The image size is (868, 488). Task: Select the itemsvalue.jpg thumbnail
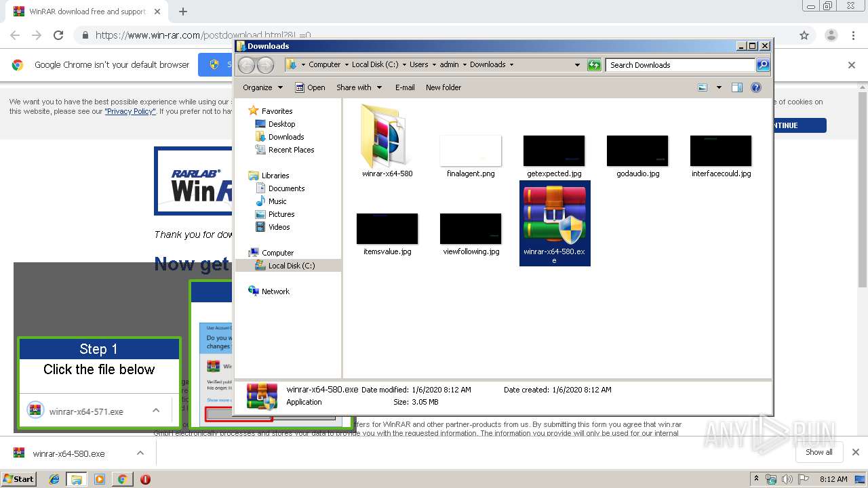[387, 228]
